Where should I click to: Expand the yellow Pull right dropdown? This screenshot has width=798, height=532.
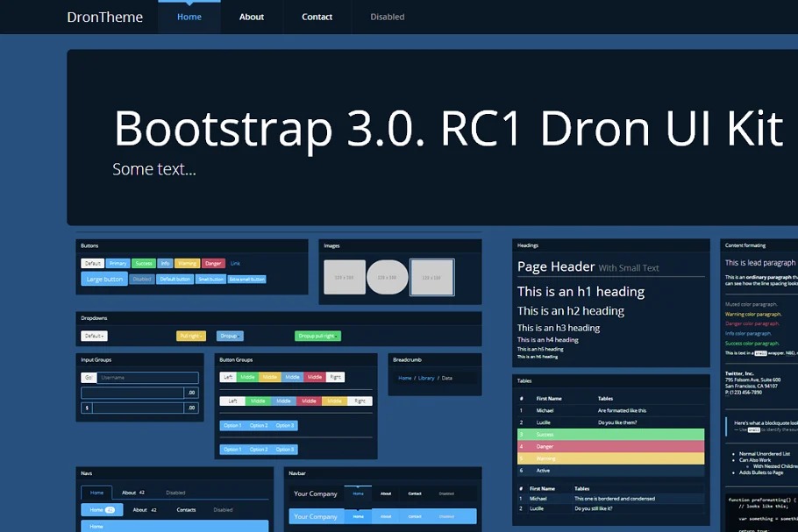190,336
